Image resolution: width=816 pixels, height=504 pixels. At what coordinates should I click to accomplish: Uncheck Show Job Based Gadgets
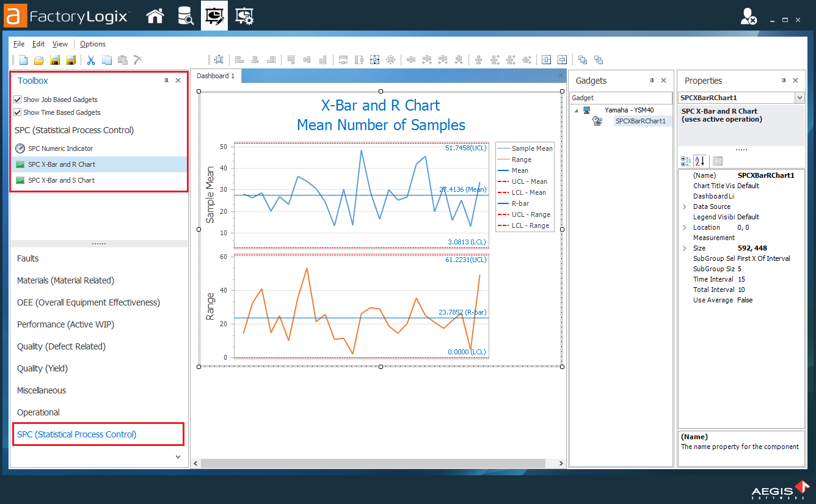coord(17,99)
